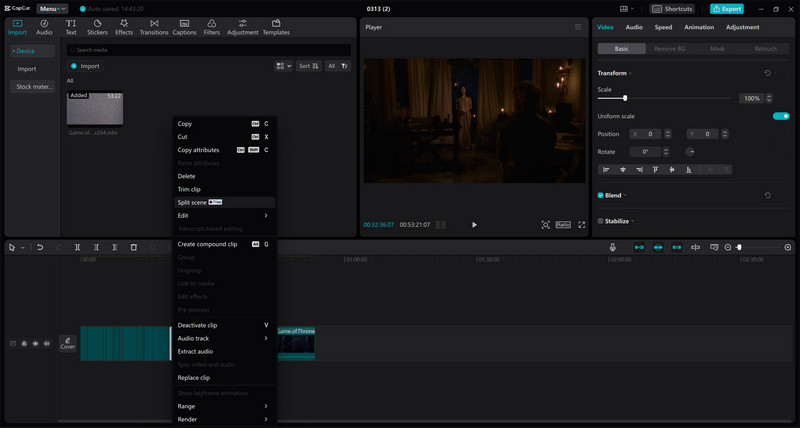Open the Templates tab
800x428 pixels.
click(276, 27)
